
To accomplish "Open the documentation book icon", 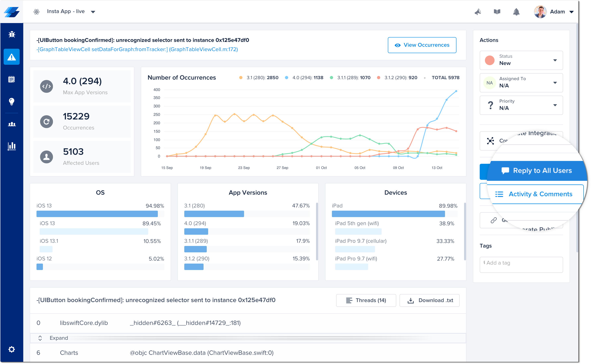I will click(x=497, y=12).
